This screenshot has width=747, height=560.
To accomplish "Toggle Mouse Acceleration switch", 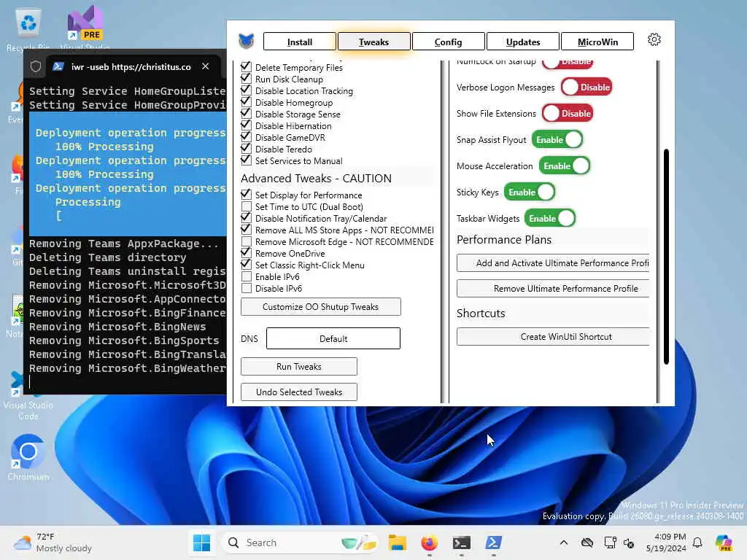I will tap(565, 166).
